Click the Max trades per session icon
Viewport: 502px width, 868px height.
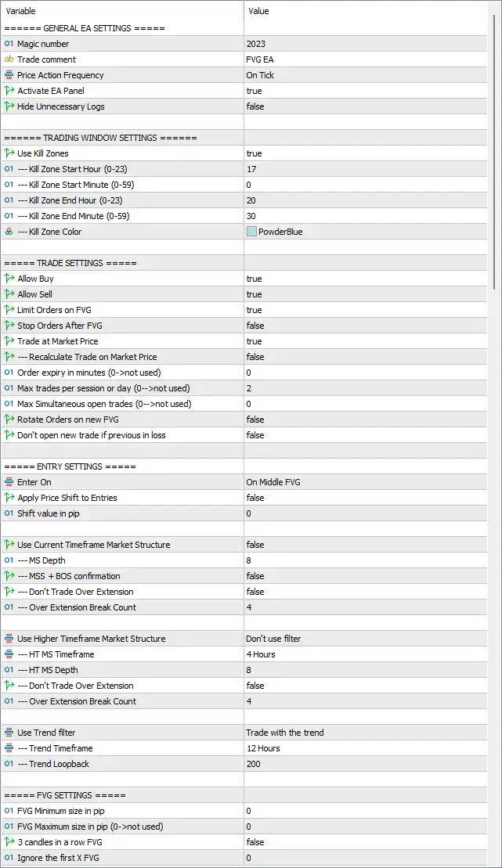click(9, 388)
